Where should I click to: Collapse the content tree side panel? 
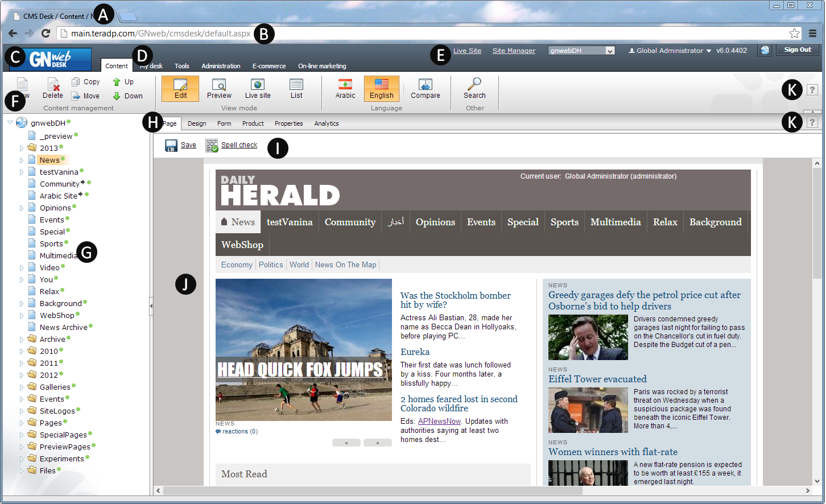click(x=151, y=305)
